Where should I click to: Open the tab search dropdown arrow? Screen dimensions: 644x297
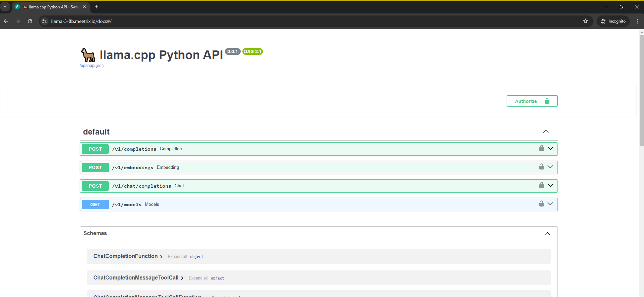[5, 7]
